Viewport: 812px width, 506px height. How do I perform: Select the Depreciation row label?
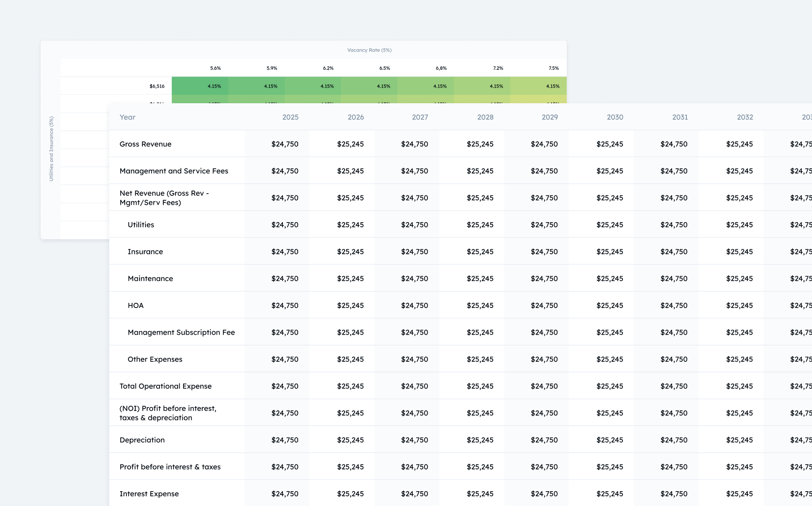click(142, 440)
